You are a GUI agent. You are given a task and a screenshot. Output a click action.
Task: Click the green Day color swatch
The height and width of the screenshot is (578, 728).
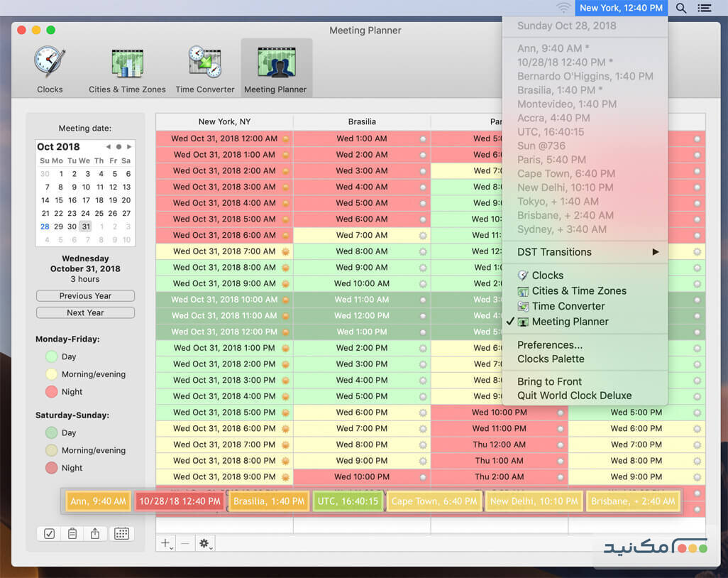coord(50,356)
